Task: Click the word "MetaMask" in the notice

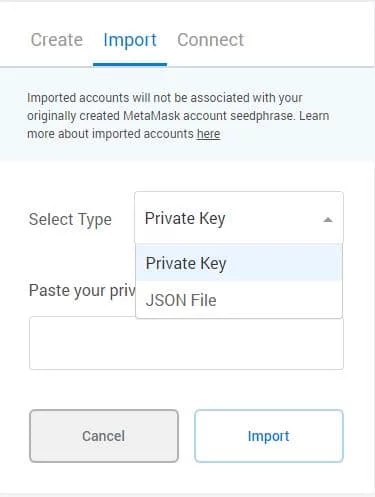Action: pyautogui.click(x=152, y=116)
